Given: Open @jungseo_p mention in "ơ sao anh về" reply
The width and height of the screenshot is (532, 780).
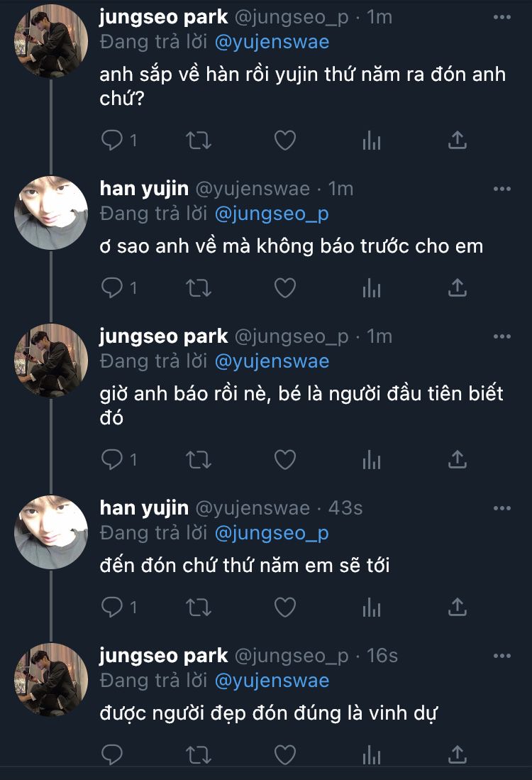Looking at the screenshot, I should point(272,214).
